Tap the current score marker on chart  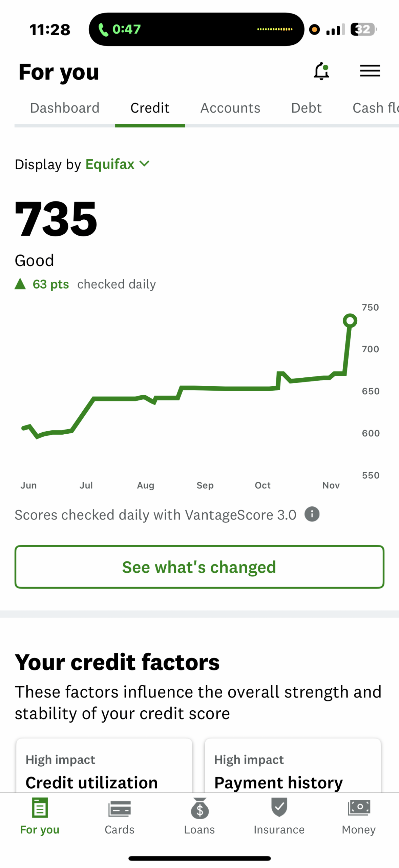click(350, 321)
